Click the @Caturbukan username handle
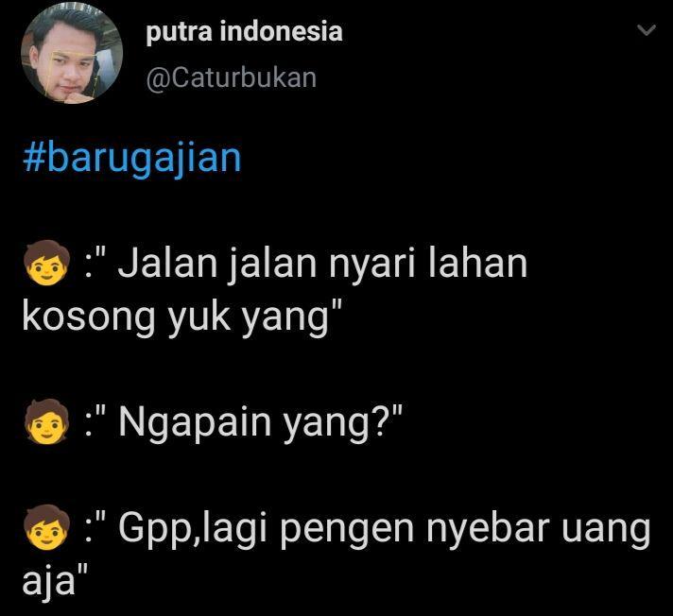The height and width of the screenshot is (616, 673). [x=232, y=78]
